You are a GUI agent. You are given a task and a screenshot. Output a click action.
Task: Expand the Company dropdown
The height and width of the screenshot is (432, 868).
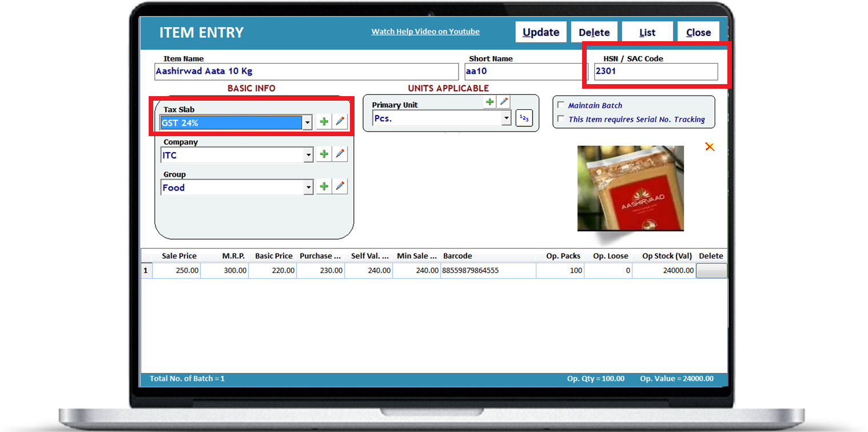pos(309,155)
